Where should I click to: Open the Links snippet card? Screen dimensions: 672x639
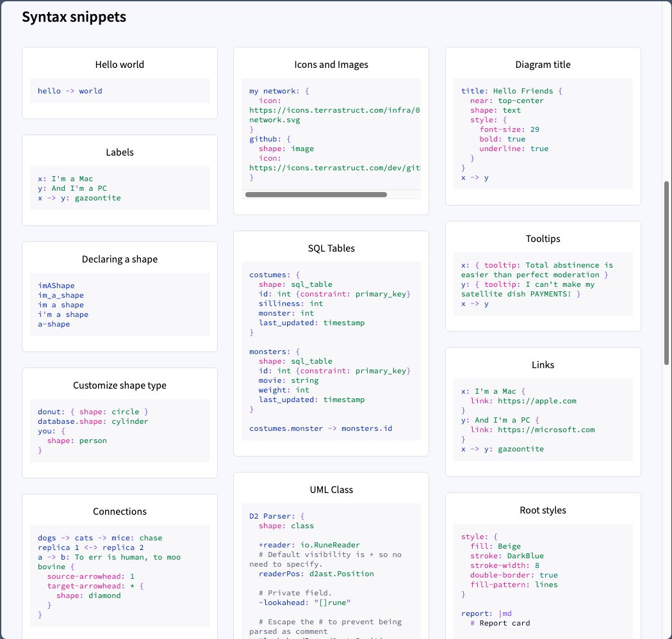coord(543,412)
